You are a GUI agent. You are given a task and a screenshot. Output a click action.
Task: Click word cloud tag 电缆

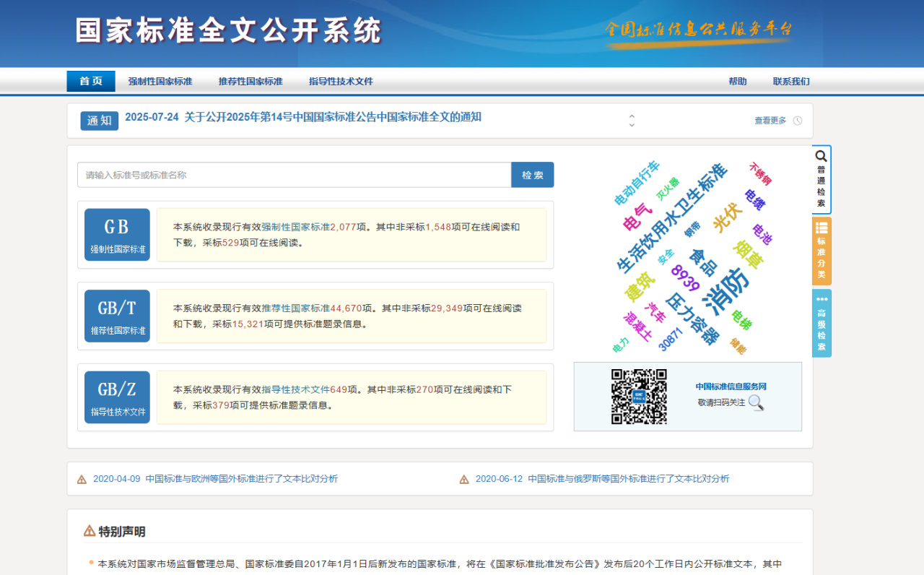(x=754, y=199)
